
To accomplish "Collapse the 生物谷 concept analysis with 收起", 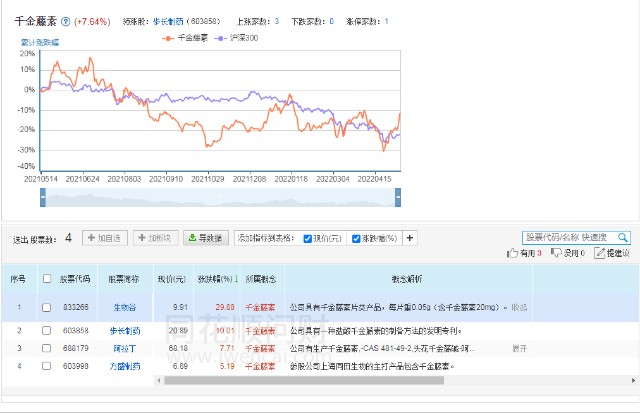I will click(x=519, y=307).
